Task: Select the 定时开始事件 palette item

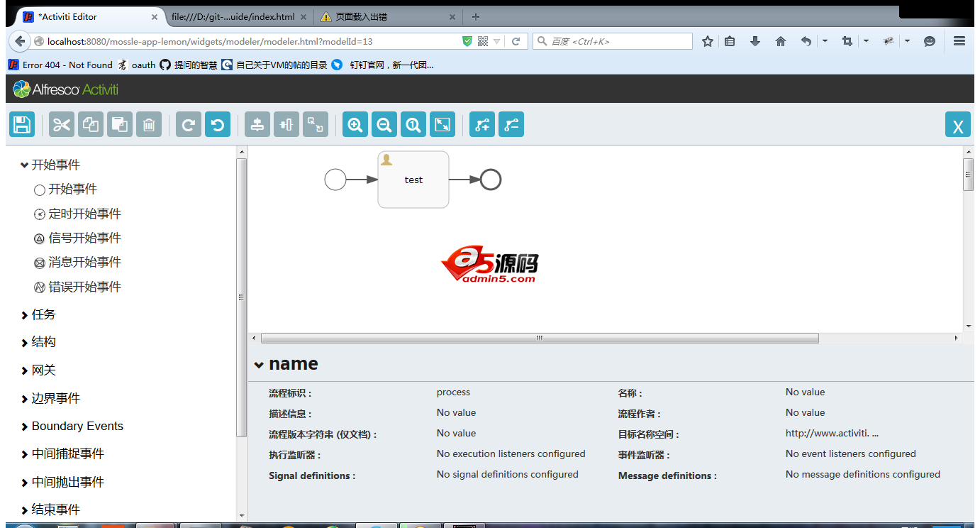Action: (84, 214)
